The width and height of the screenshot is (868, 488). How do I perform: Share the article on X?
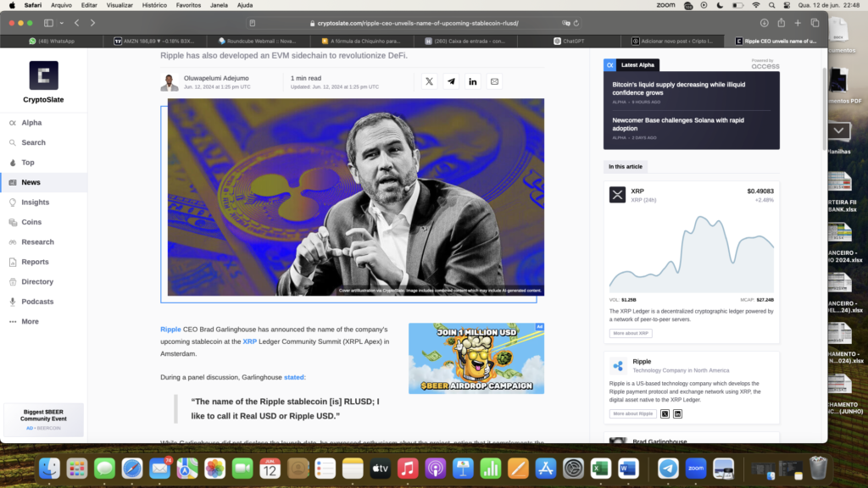(x=429, y=81)
